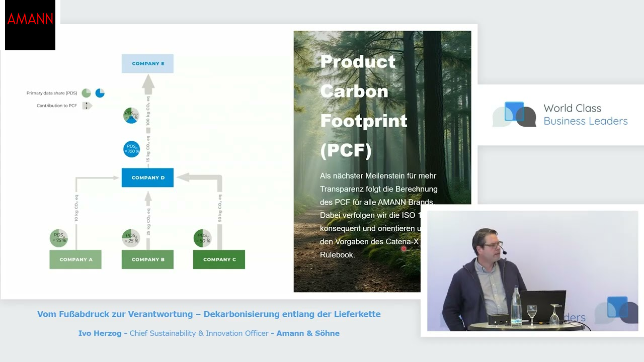
Task: Select the PDS 50 % pie above Company C
Action: tap(203, 238)
